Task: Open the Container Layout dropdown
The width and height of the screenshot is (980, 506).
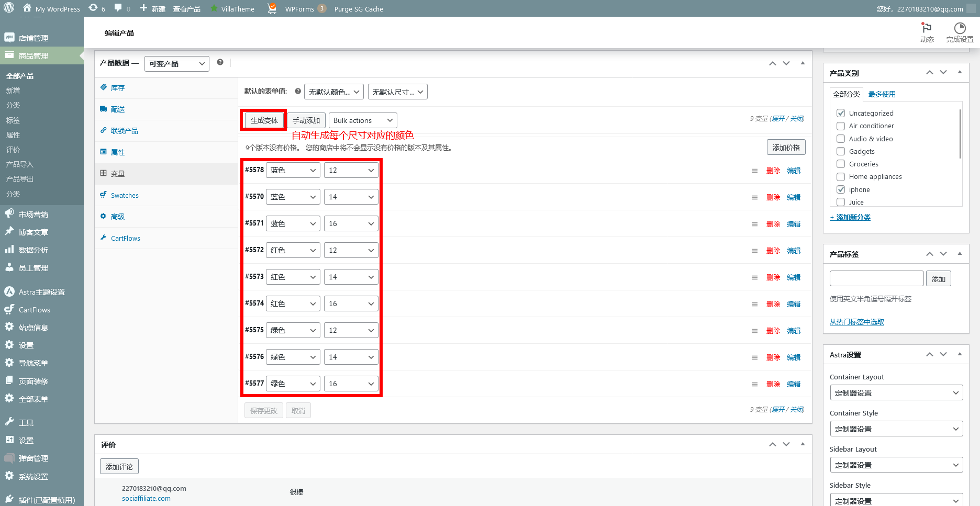Action: [896, 392]
